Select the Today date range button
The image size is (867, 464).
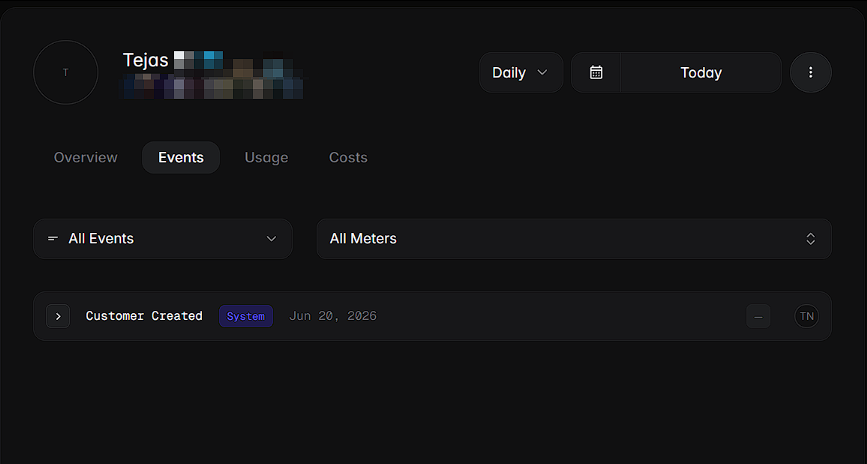click(x=701, y=72)
